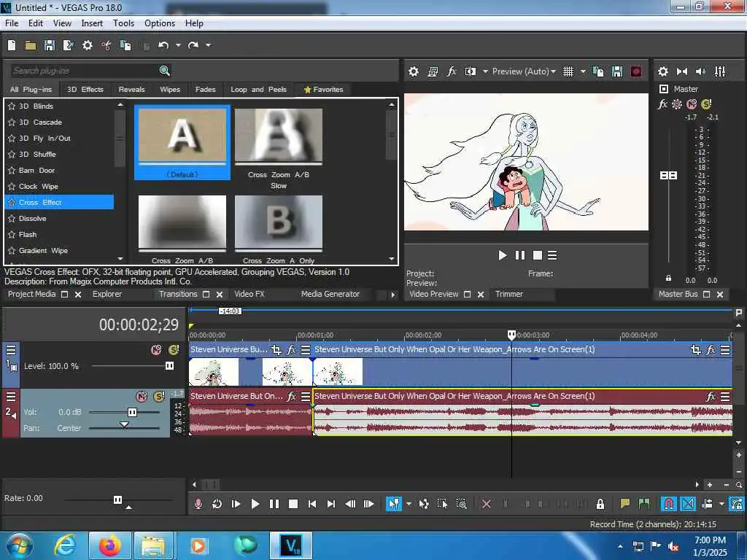Toggle Mute on video track 1
This screenshot has width=747, height=560.
coord(156,350)
